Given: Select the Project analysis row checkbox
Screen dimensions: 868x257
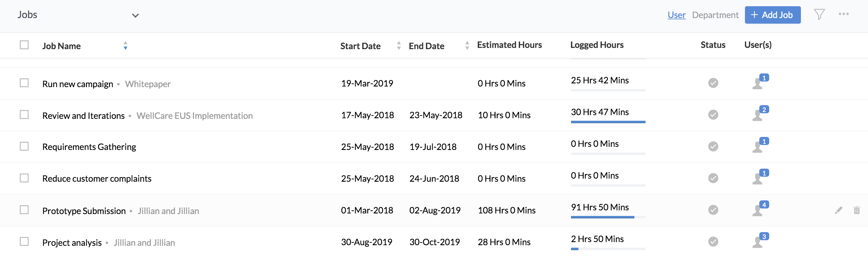Looking at the screenshot, I should tap(24, 241).
